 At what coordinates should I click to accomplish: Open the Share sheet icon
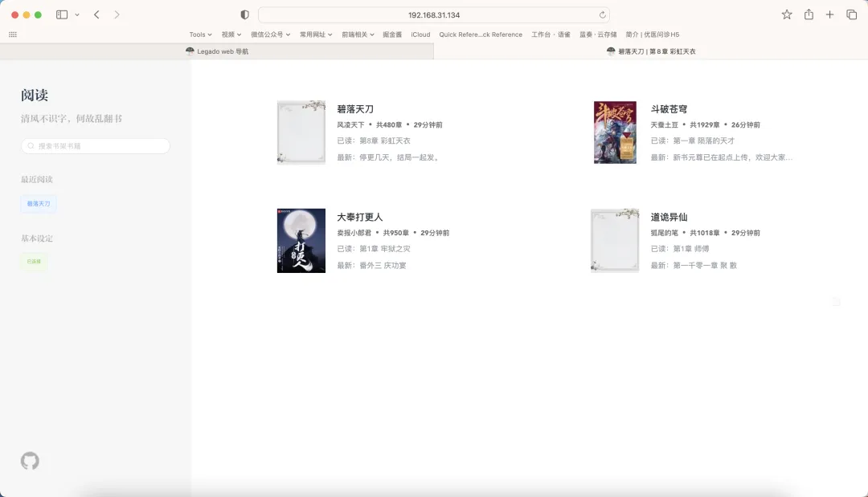(809, 14)
